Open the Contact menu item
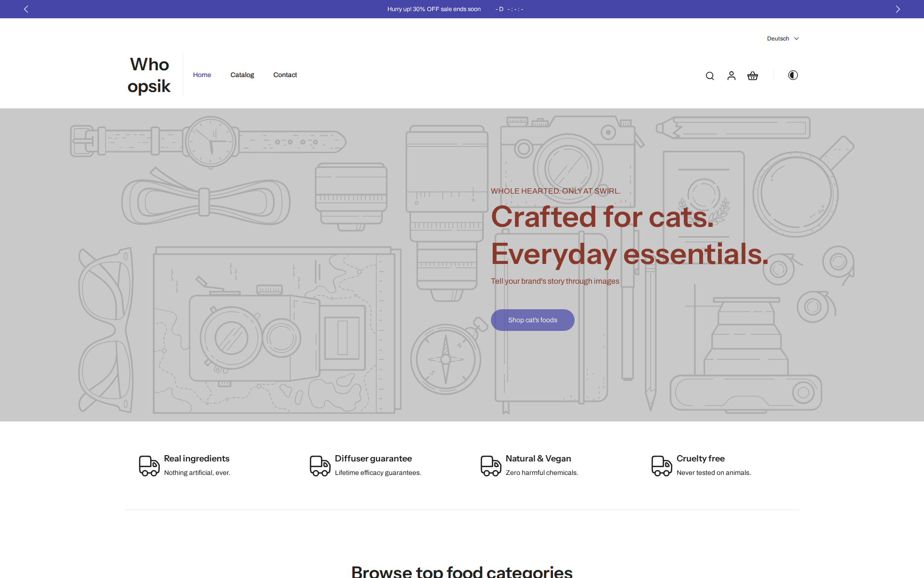 [285, 75]
